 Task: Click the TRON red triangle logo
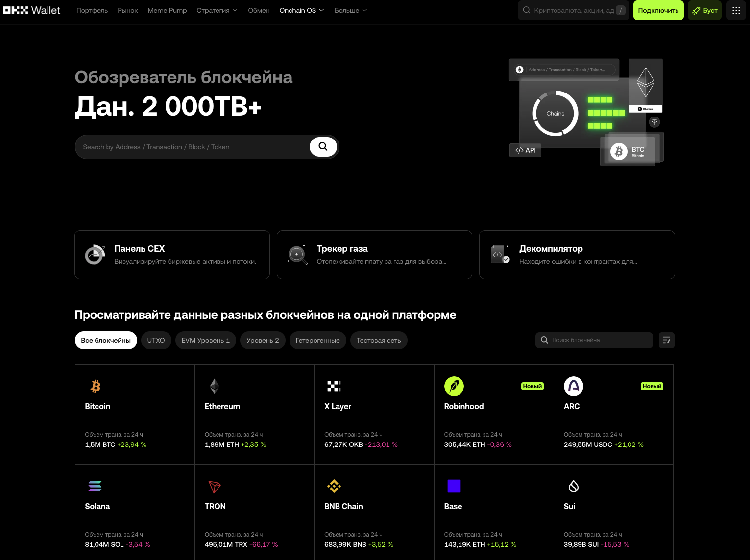pyautogui.click(x=215, y=487)
